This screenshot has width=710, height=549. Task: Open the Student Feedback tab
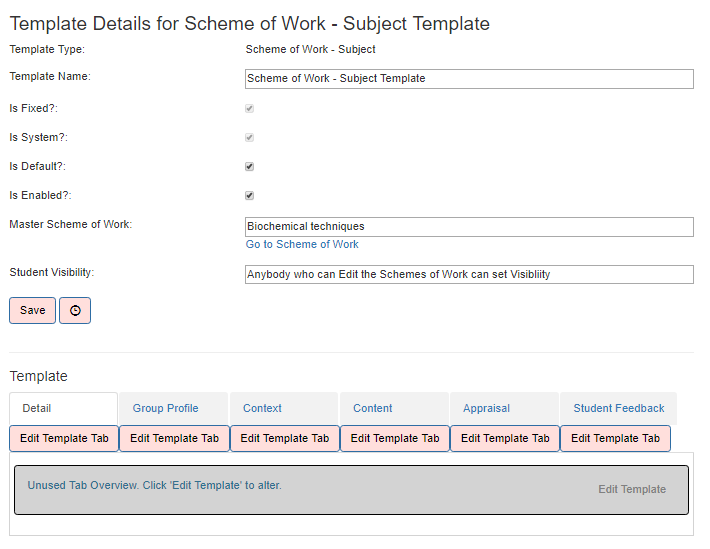click(x=619, y=408)
